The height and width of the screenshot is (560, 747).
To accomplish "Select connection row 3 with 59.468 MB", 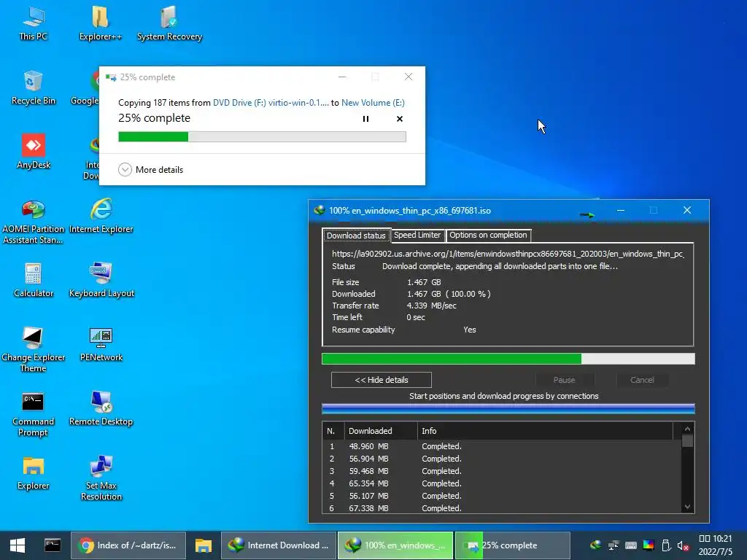I will [502, 471].
